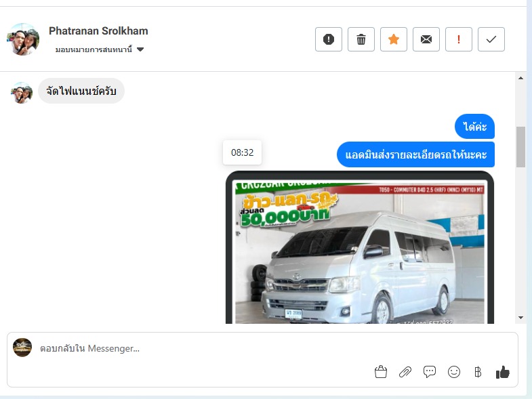Attach a file with paperclip icon
The image size is (532, 399).
[x=405, y=372]
